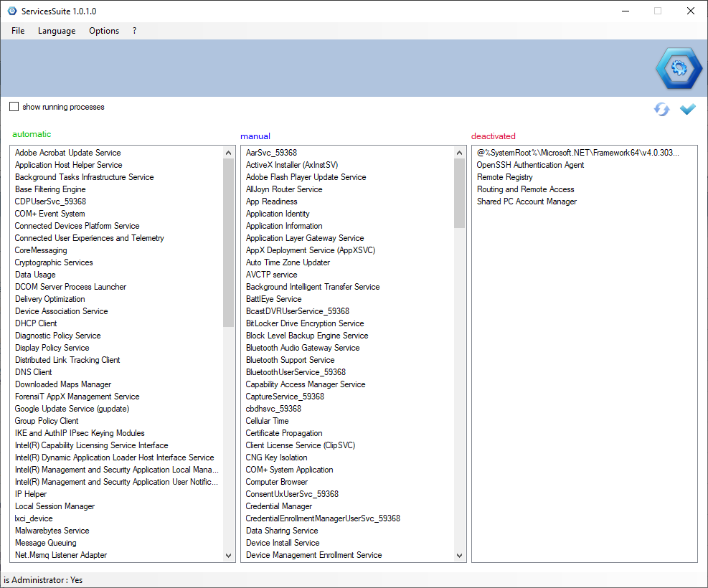
Task: Click the automatic list scroll up arrow
Action: point(229,153)
